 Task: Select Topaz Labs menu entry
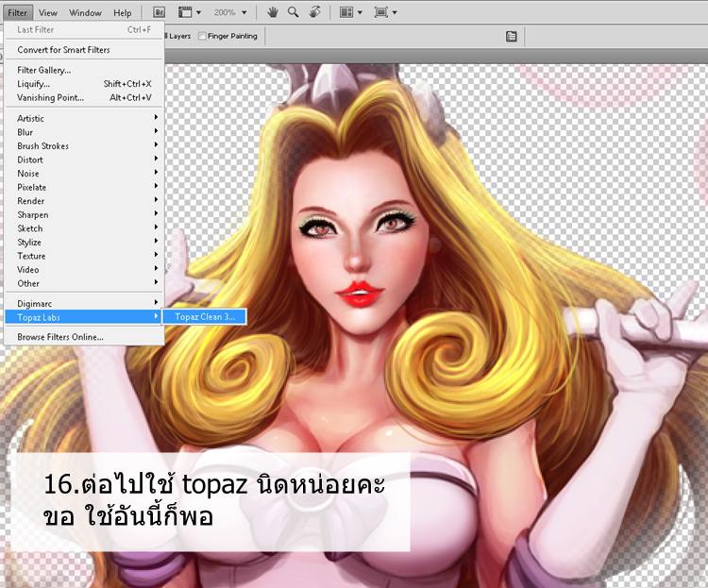[x=84, y=317]
